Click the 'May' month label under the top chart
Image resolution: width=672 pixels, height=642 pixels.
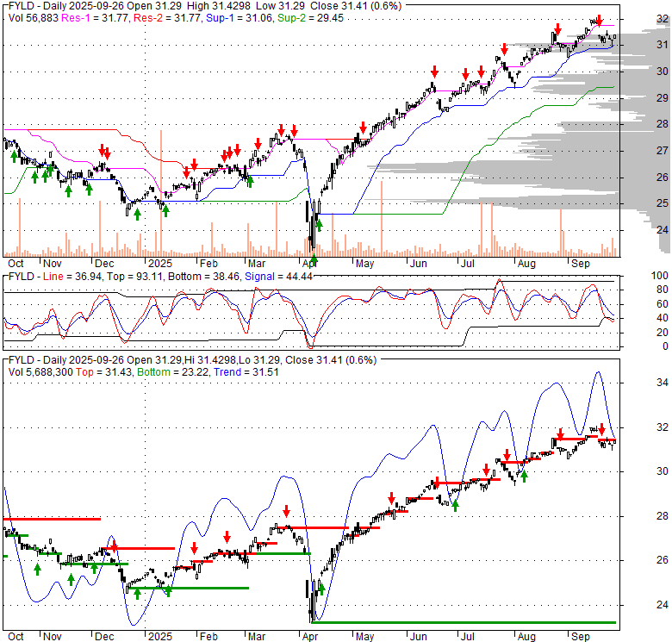click(364, 264)
